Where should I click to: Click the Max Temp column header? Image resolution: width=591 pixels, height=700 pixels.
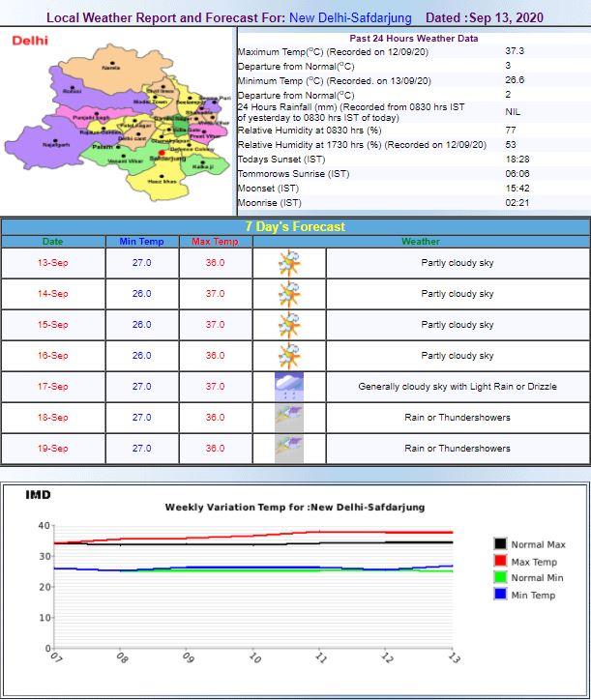[215, 242]
